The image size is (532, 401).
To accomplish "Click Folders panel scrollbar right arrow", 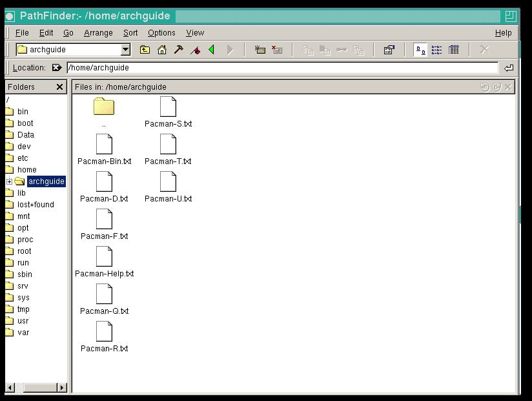I will click(x=62, y=387).
